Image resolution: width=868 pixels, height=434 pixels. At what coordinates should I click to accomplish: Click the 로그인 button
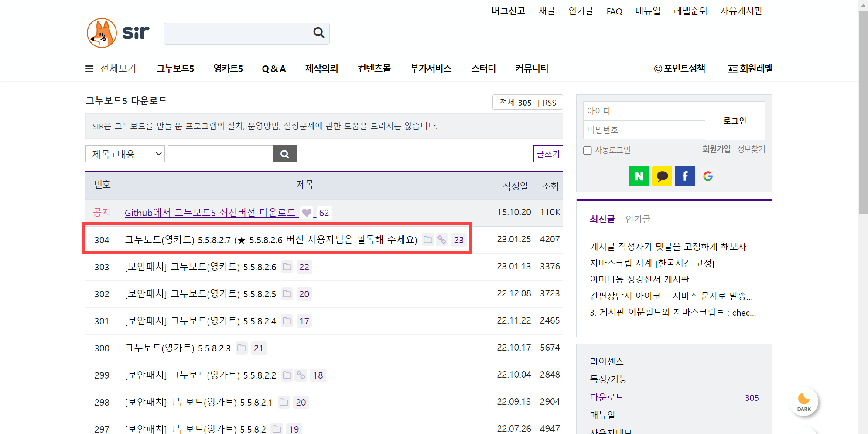735,121
